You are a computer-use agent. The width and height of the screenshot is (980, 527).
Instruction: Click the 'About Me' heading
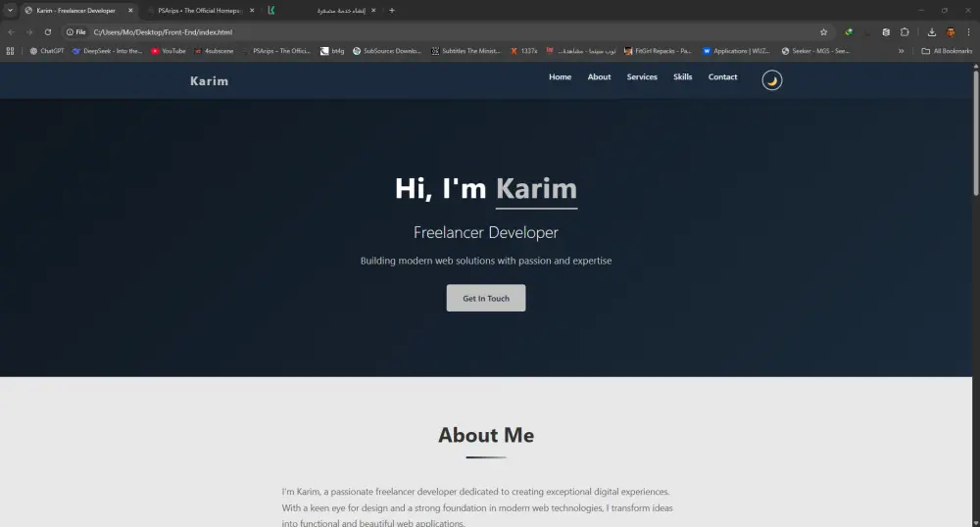pyautogui.click(x=486, y=435)
